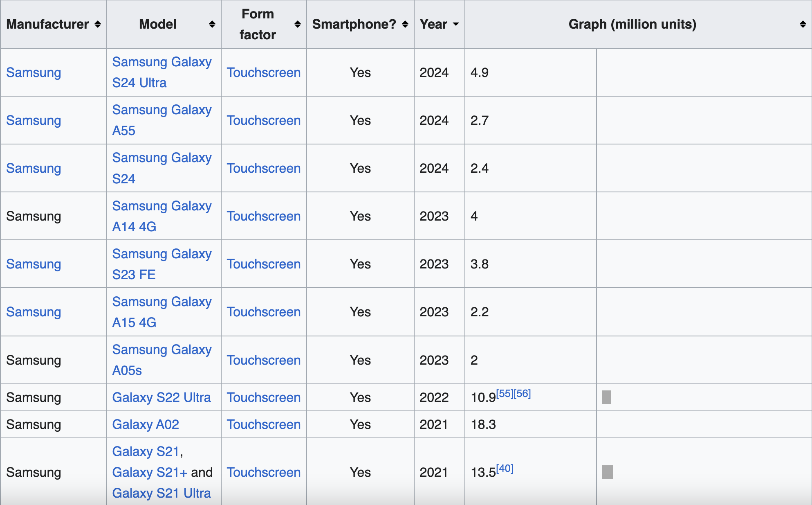Click Smartphone? column sort arrows

coord(405,25)
